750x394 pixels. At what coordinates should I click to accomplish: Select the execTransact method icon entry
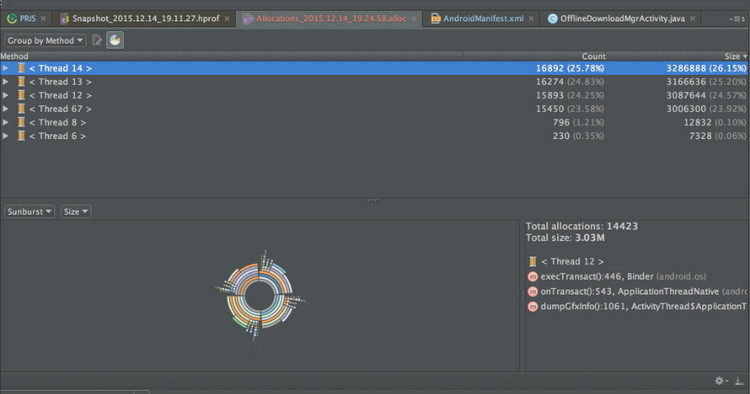pos(532,276)
